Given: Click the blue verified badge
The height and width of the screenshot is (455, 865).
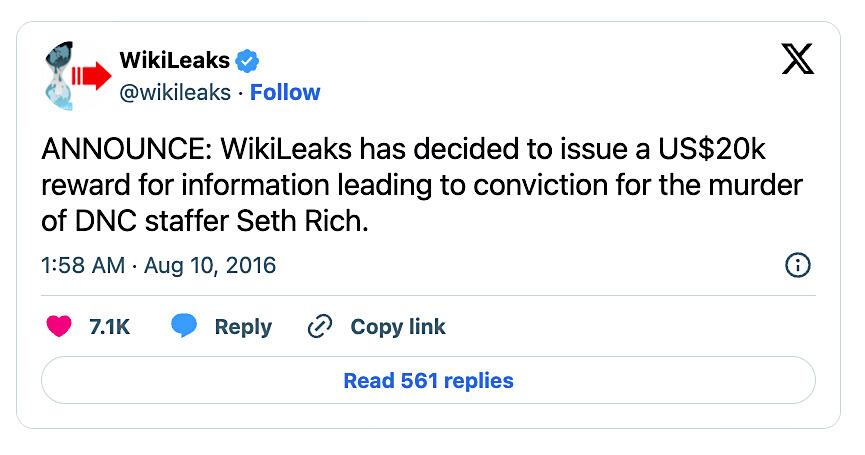Looking at the screenshot, I should click(x=248, y=61).
